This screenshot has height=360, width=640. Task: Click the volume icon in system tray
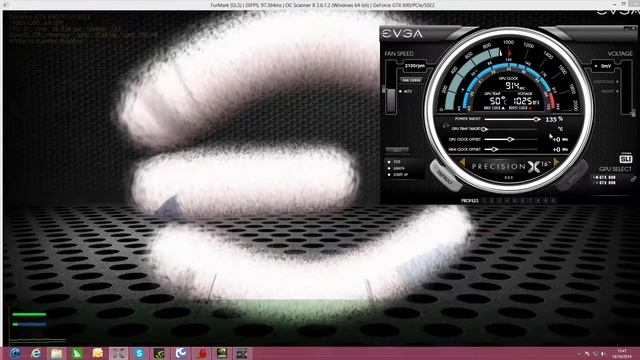604,353
